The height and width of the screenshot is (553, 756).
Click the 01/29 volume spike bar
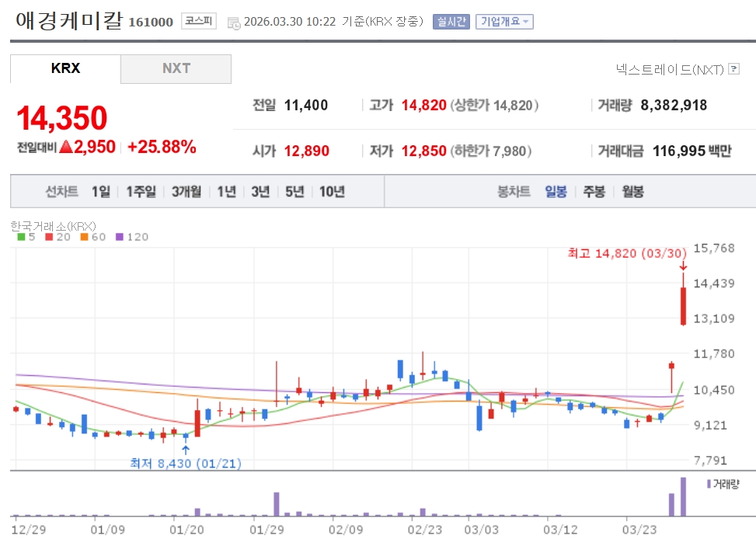point(277,504)
